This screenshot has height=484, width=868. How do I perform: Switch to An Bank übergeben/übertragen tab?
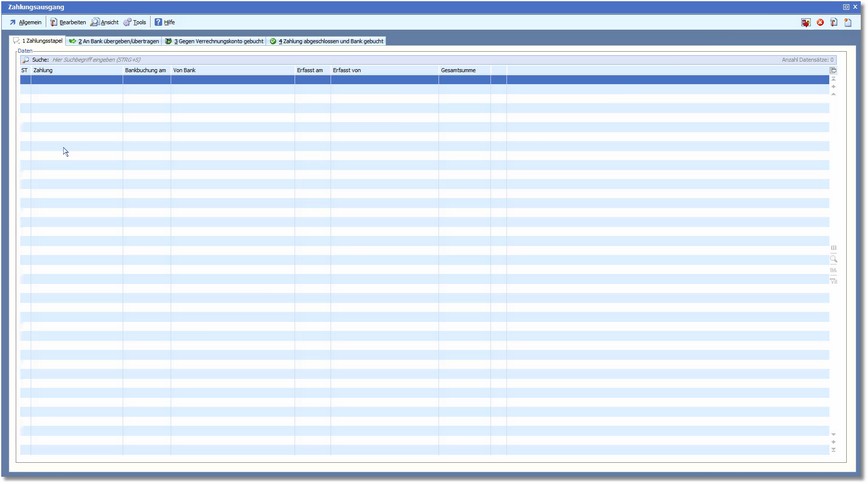pos(114,41)
